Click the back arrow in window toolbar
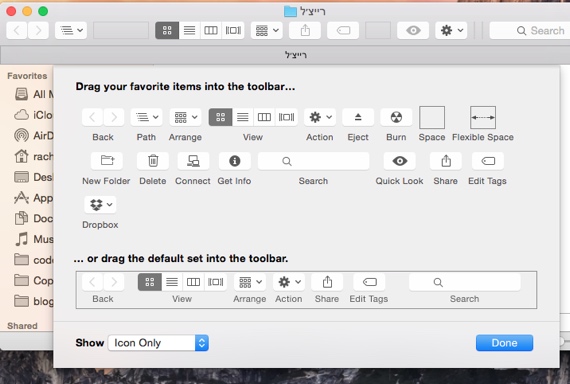The height and width of the screenshot is (384, 570). (x=17, y=30)
